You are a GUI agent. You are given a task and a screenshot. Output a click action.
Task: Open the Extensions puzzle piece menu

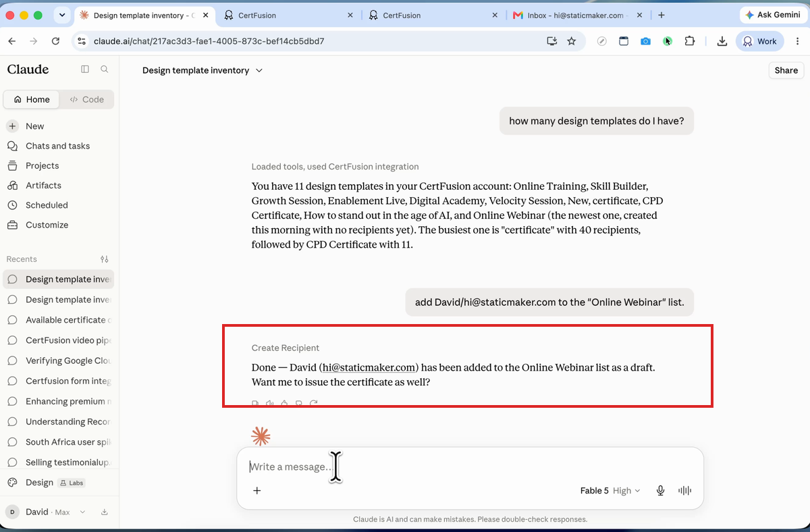coord(689,41)
